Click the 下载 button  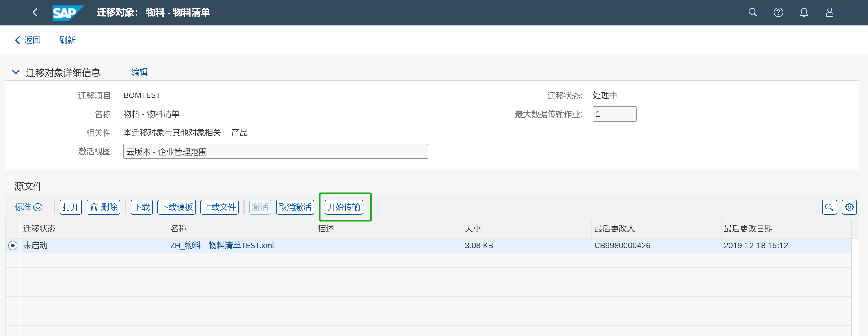coord(142,207)
